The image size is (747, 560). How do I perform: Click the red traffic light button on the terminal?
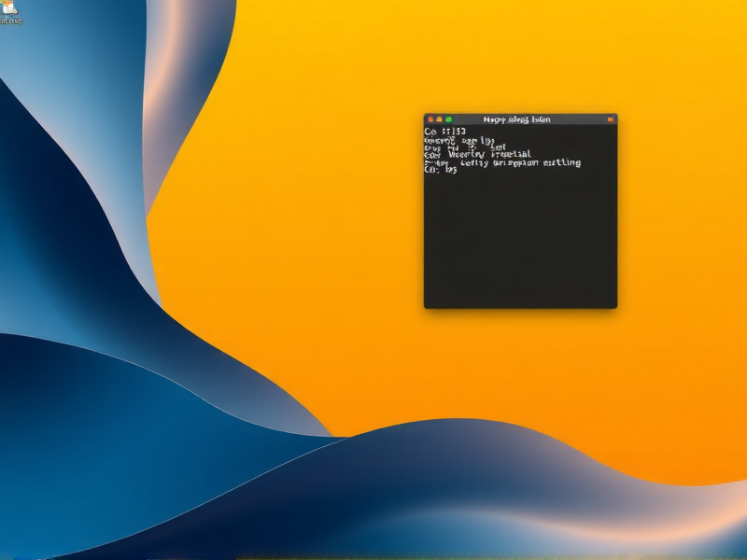[430, 119]
